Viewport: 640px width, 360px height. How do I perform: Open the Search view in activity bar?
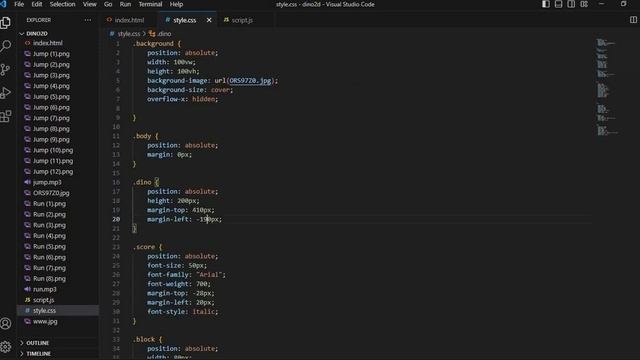click(6, 46)
